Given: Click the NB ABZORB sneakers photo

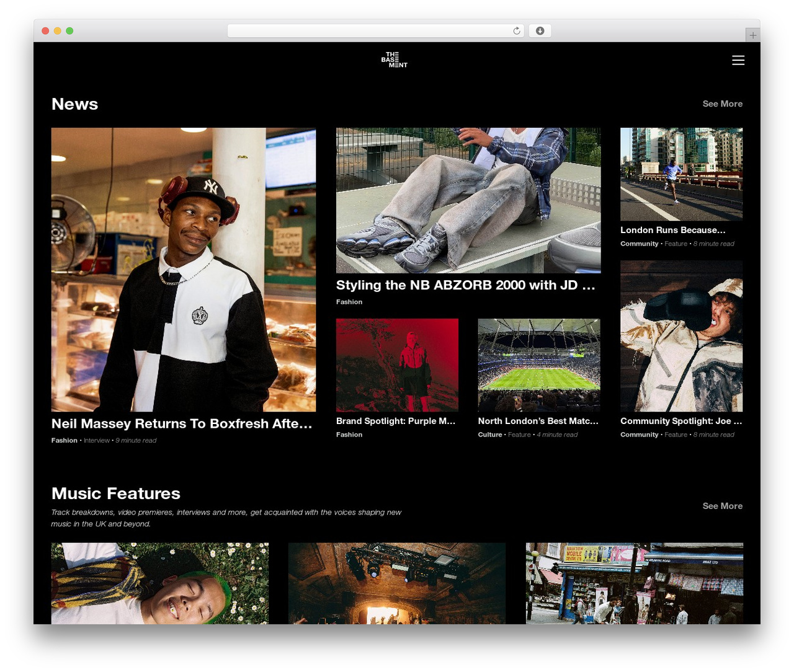Looking at the screenshot, I should [x=468, y=201].
